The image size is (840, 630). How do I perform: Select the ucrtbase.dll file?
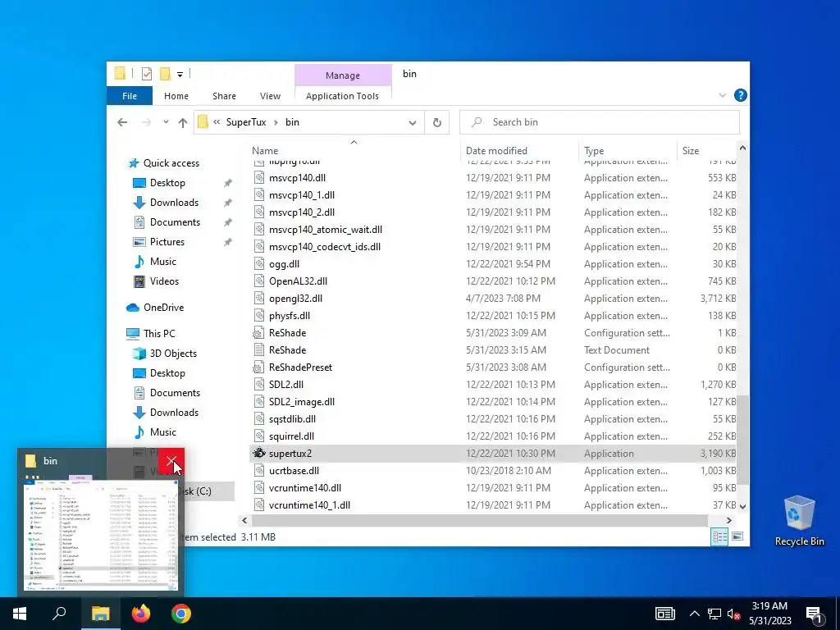click(x=294, y=471)
